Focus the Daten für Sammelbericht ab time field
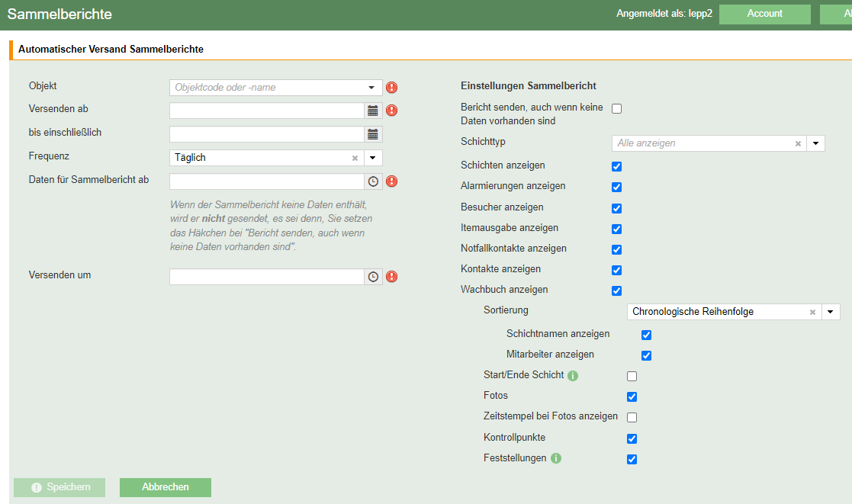The width and height of the screenshot is (852, 504). (267, 181)
